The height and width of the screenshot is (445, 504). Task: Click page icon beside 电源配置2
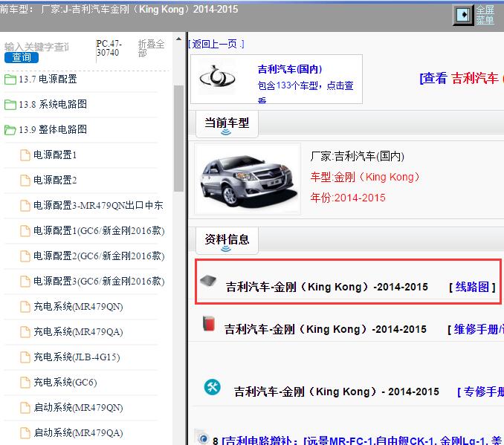pyautogui.click(x=25, y=180)
